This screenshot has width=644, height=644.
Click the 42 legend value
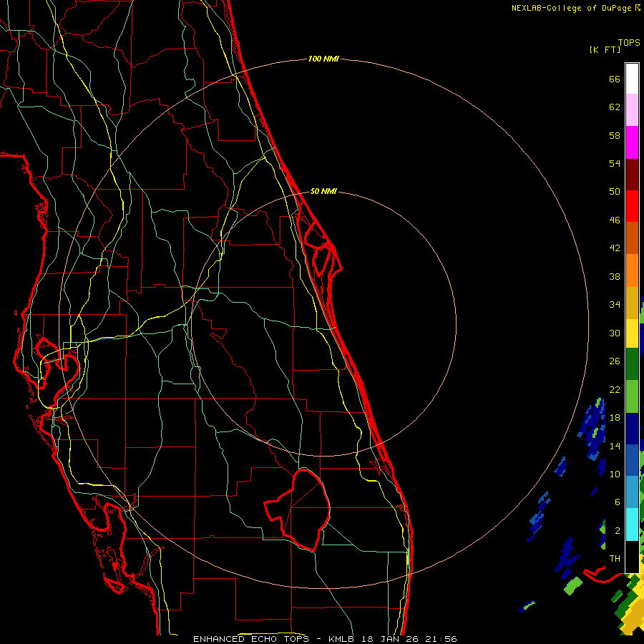615,248
